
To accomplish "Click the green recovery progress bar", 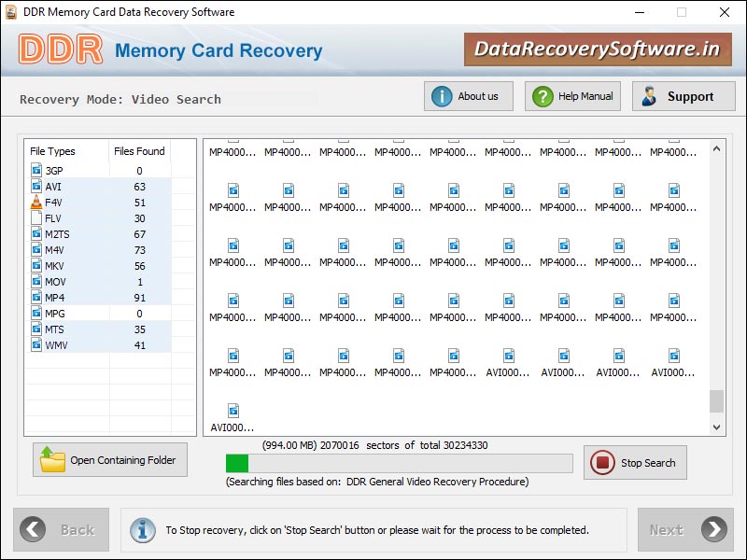I will tap(238, 462).
